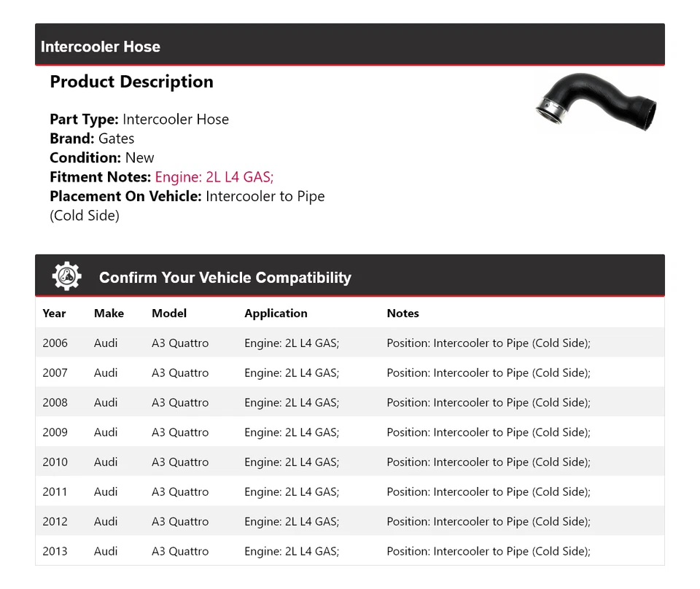Click the position note in the 2010 row
The width and height of the screenshot is (700, 589).
coord(489,462)
